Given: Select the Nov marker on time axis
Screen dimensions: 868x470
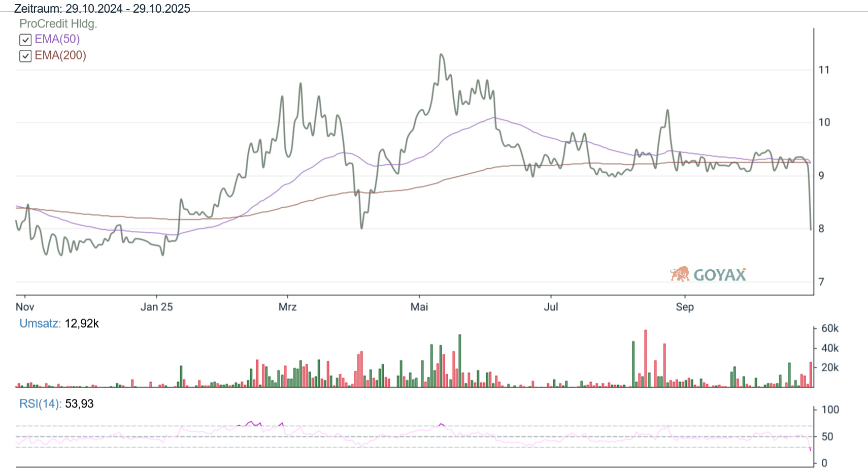Looking at the screenshot, I should (25, 307).
